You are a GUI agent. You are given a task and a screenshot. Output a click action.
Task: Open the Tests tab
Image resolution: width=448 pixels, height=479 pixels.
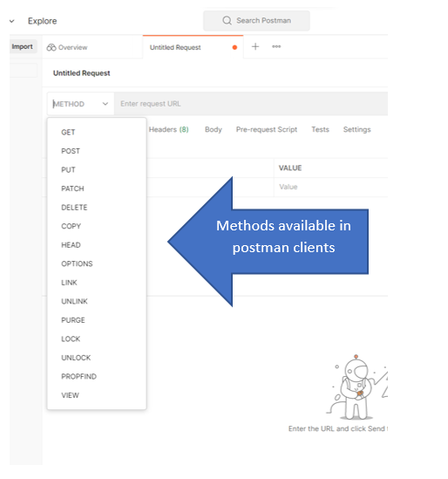click(320, 129)
